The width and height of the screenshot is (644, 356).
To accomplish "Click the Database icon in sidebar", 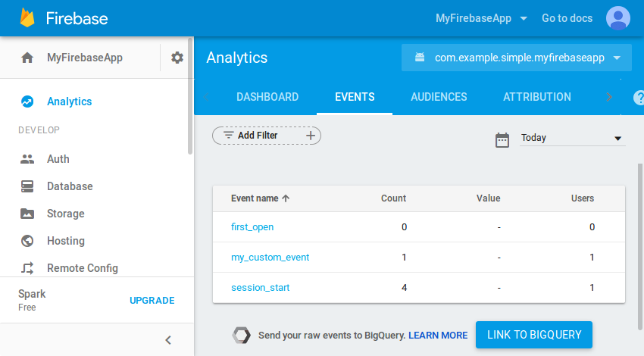I will pos(27,186).
